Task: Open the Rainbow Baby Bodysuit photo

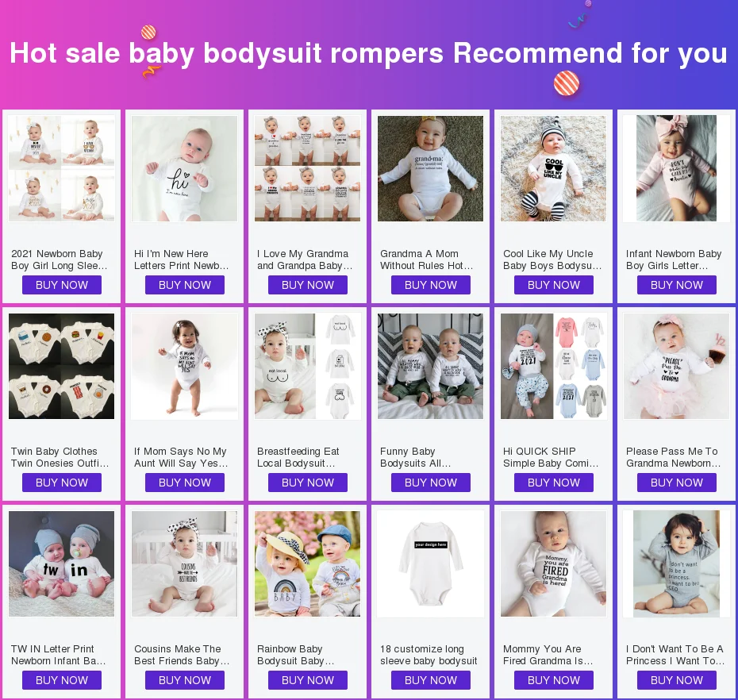Action: tap(307, 564)
